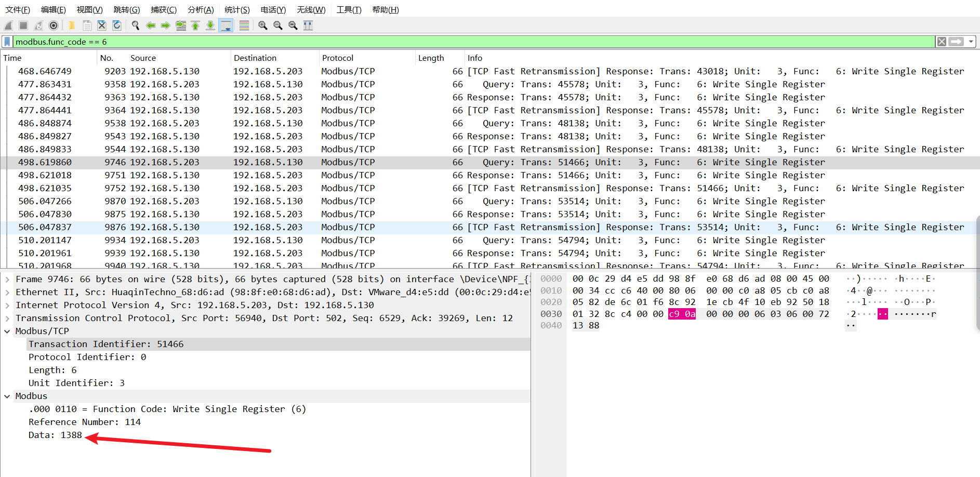This screenshot has width=980, height=477.
Task: Sort packets by the Info column
Action: click(722, 58)
